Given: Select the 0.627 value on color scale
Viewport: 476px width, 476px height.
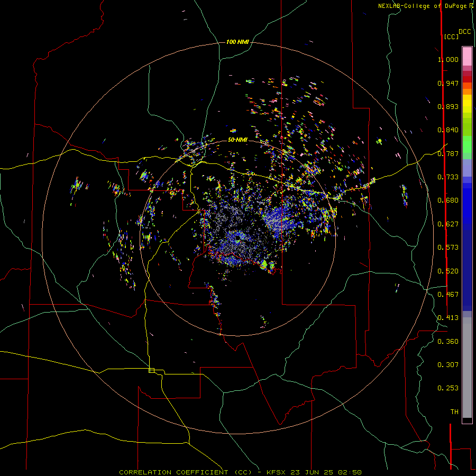Looking at the screenshot, I should coord(448,224).
